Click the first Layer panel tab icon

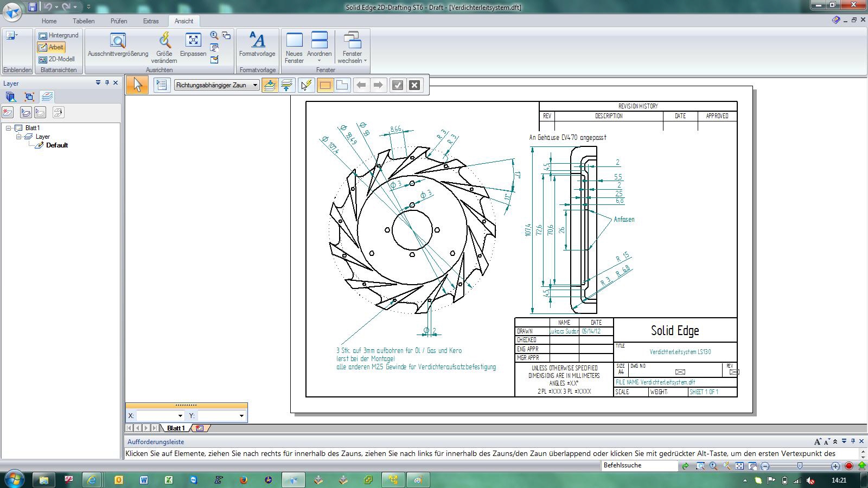[11, 97]
